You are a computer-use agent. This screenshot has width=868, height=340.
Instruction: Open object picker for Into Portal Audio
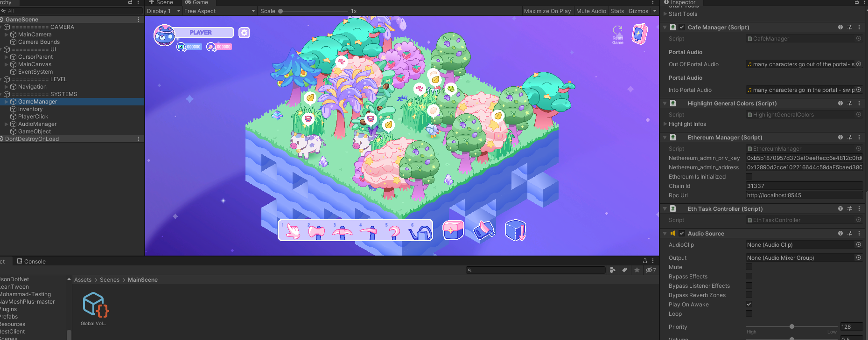point(859,90)
